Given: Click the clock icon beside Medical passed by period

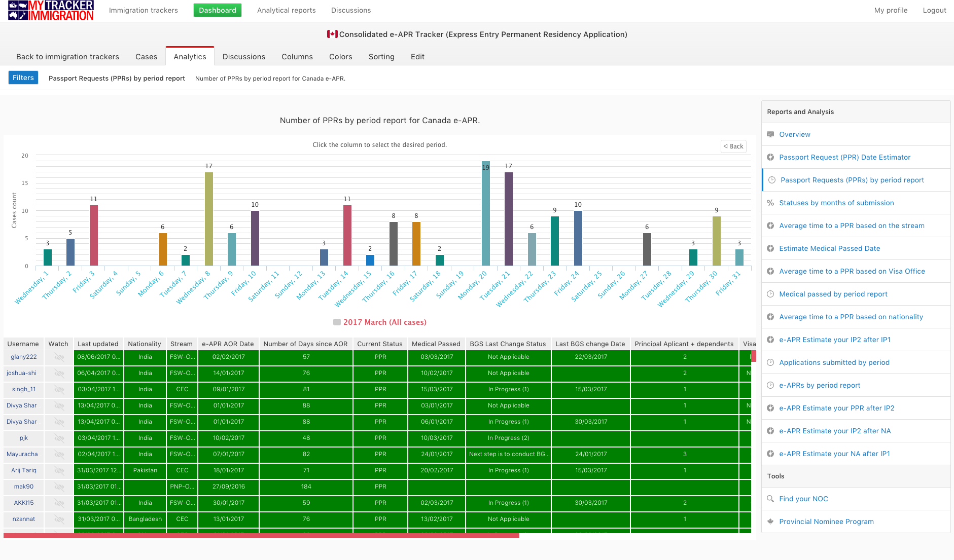Looking at the screenshot, I should tap(770, 294).
